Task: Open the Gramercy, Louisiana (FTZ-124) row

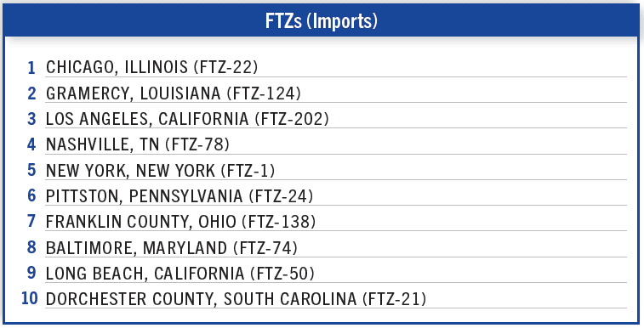Action: click(174, 93)
